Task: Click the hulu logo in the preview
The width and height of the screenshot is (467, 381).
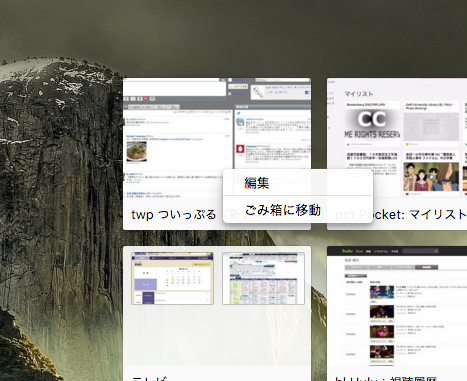Action: coord(347,251)
